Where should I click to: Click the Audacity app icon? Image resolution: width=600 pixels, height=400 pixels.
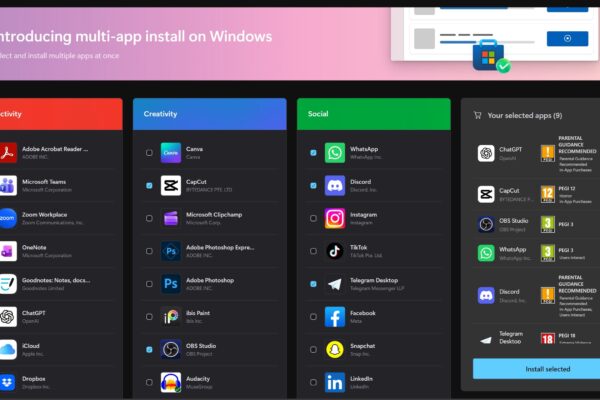click(171, 382)
